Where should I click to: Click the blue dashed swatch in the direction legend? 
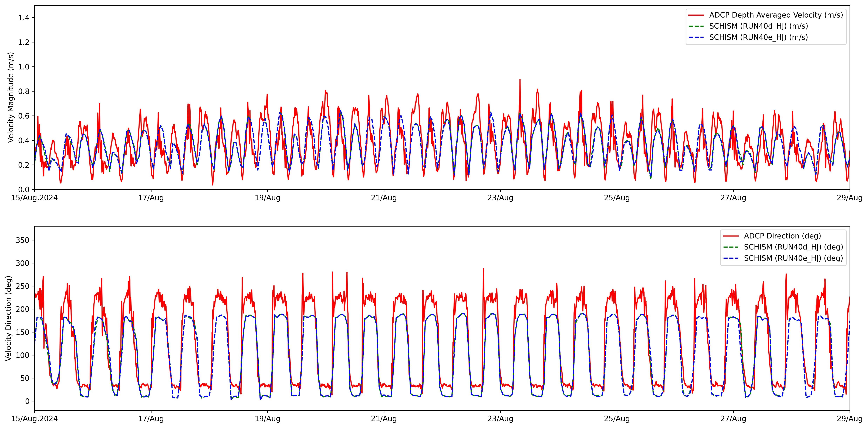pos(731,258)
